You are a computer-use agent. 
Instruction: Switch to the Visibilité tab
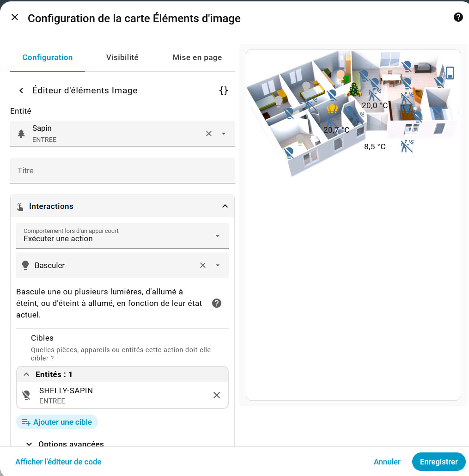[122, 57]
